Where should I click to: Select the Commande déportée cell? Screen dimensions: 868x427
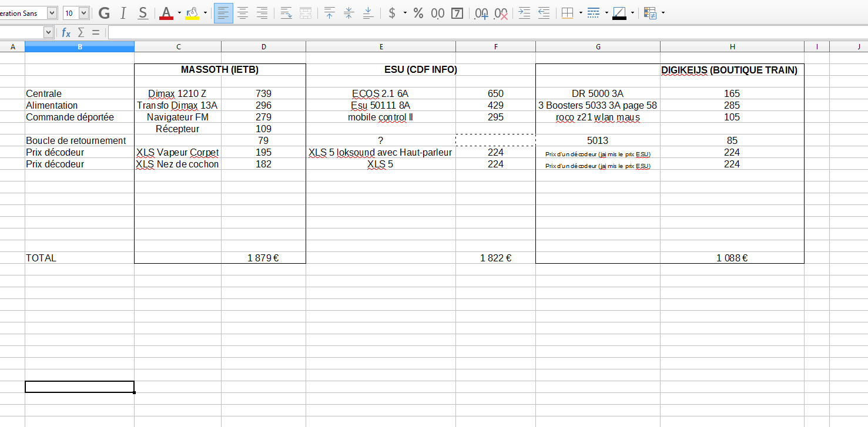click(79, 117)
